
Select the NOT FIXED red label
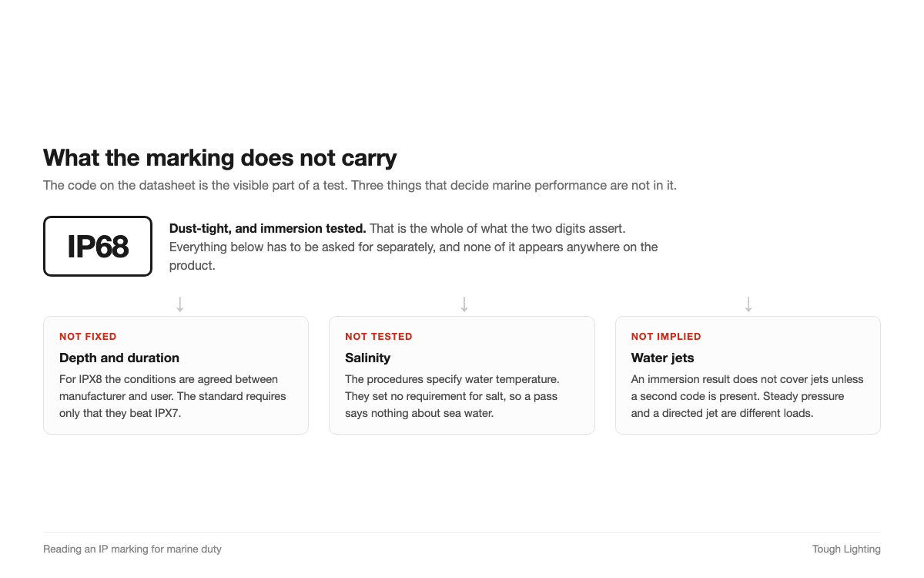pyautogui.click(x=88, y=337)
